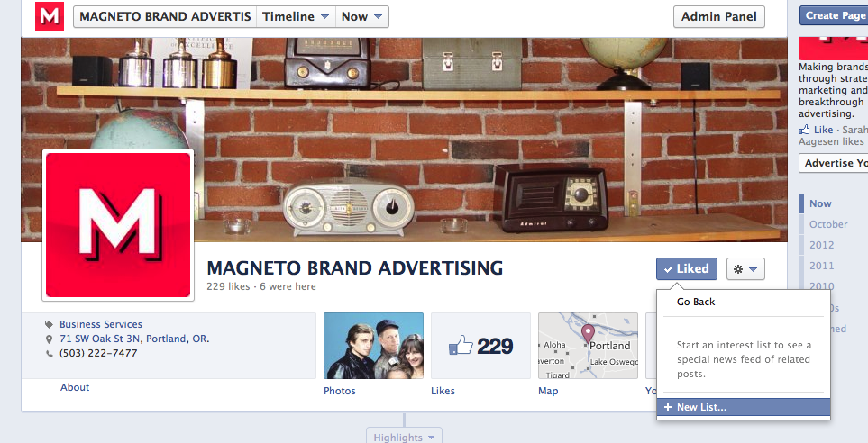Viewport: 868px width, 443px height.
Task: Jump to 2012 on the timeline
Action: coord(821,245)
